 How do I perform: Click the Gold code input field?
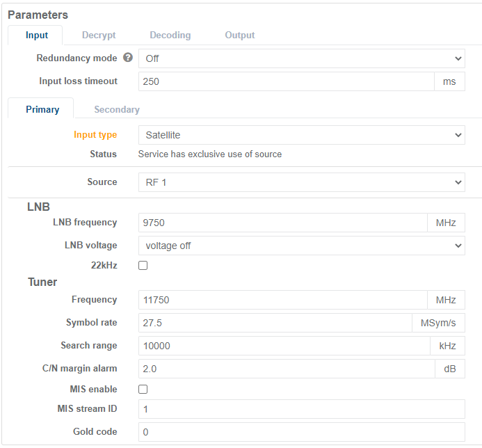tap(301, 432)
